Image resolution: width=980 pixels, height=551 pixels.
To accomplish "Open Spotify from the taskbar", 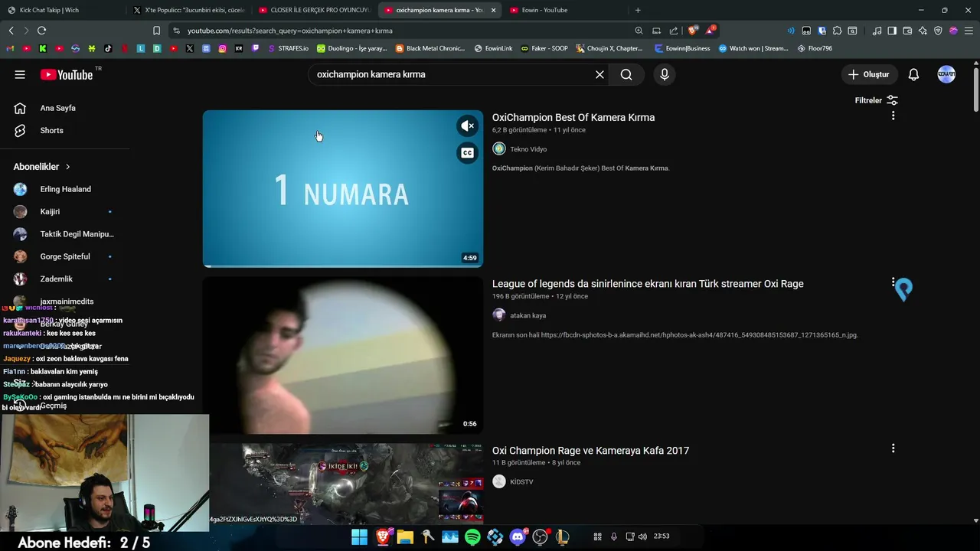I will [472, 536].
